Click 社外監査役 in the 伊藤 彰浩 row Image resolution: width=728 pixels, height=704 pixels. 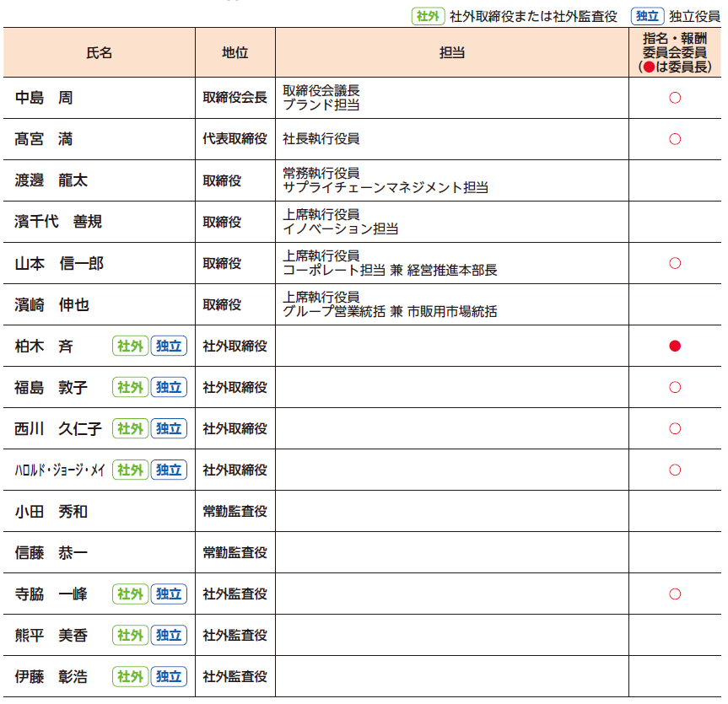tap(235, 677)
